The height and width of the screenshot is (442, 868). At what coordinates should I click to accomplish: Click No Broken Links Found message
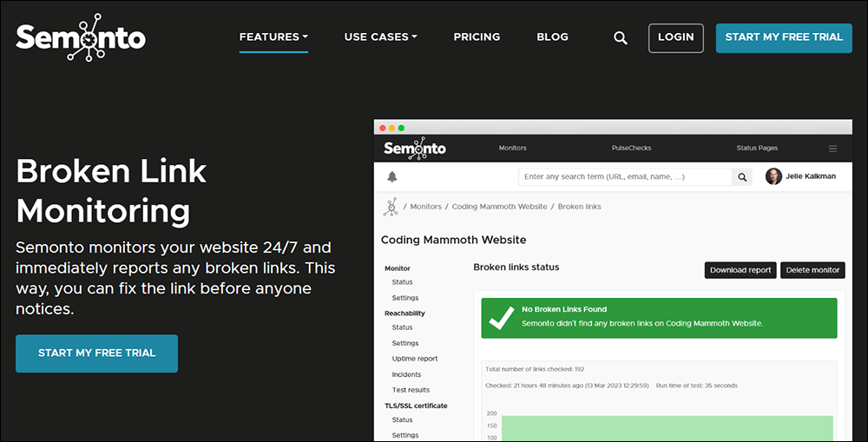tap(564, 310)
